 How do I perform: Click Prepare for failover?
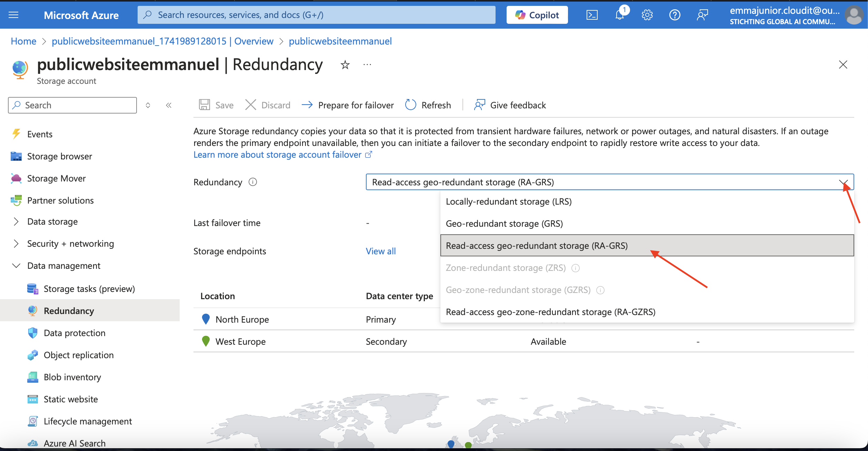[348, 105]
